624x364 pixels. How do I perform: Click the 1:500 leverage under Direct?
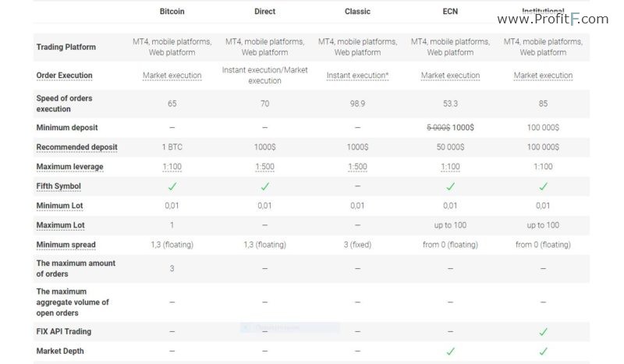264,167
